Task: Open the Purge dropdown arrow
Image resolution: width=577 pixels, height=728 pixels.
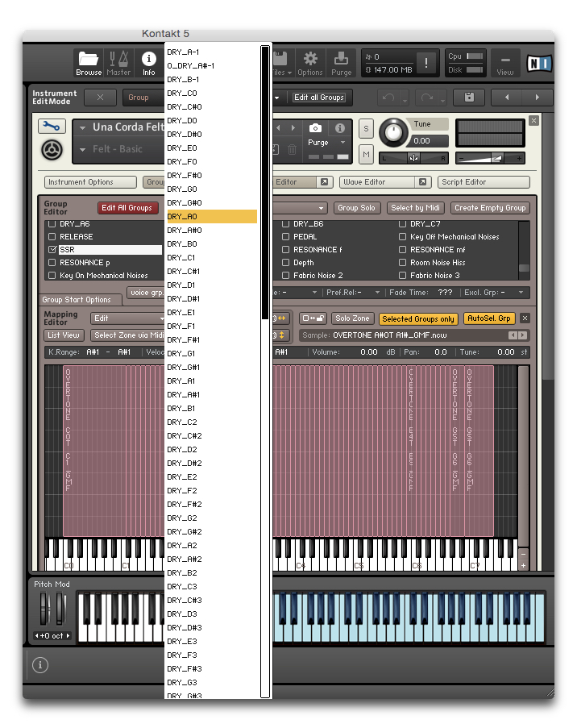Action: [x=343, y=143]
